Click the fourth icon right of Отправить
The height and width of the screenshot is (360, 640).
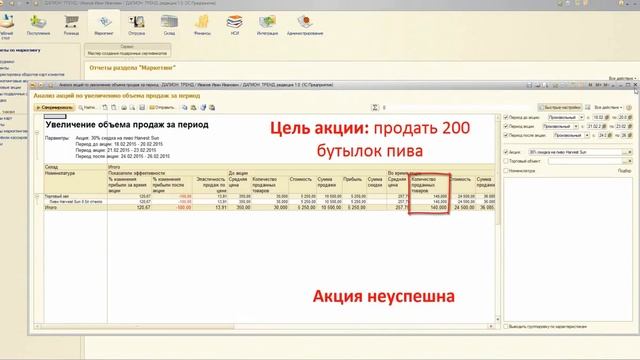pyautogui.click(x=212, y=107)
